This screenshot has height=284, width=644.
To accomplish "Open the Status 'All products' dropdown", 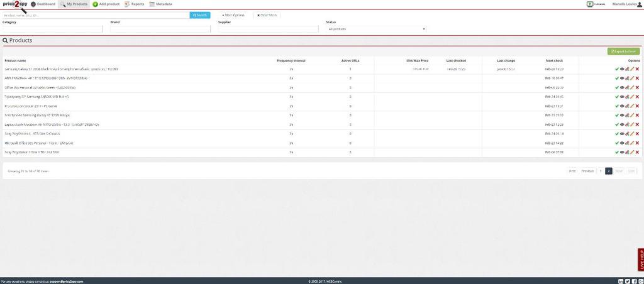I will [x=376, y=29].
